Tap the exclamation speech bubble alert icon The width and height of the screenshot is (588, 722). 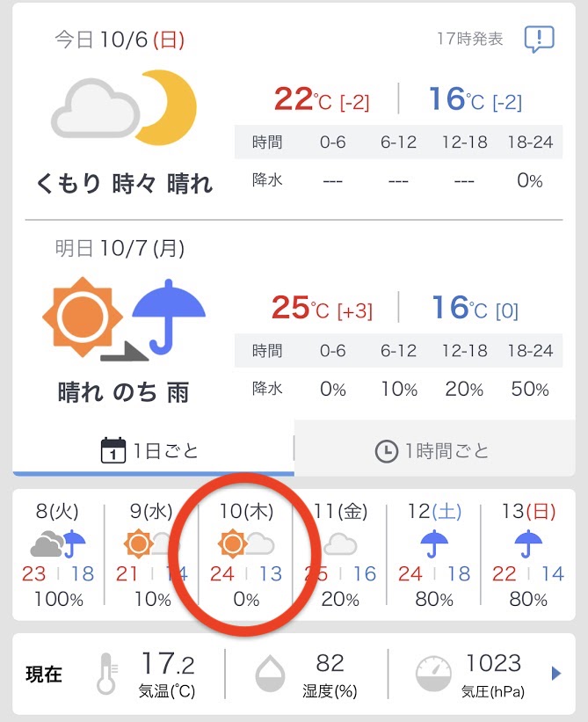538,39
